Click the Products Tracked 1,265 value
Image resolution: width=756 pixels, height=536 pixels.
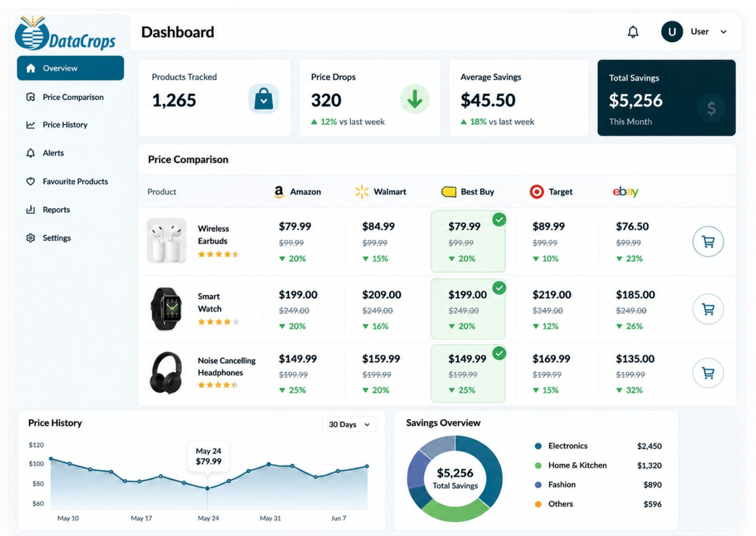(174, 100)
